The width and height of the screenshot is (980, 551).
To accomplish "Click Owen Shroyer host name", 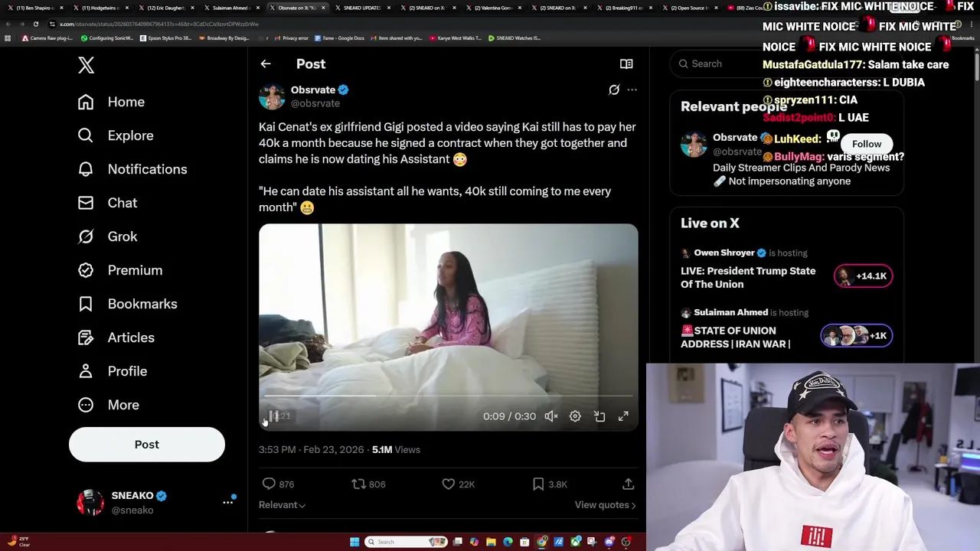I will pyautogui.click(x=724, y=253).
